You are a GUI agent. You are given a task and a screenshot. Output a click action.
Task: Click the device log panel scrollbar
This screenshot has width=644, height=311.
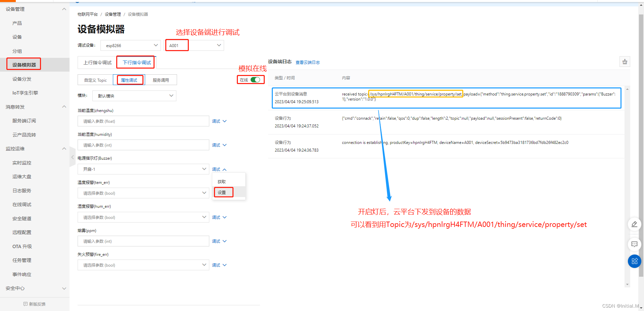tap(627, 187)
